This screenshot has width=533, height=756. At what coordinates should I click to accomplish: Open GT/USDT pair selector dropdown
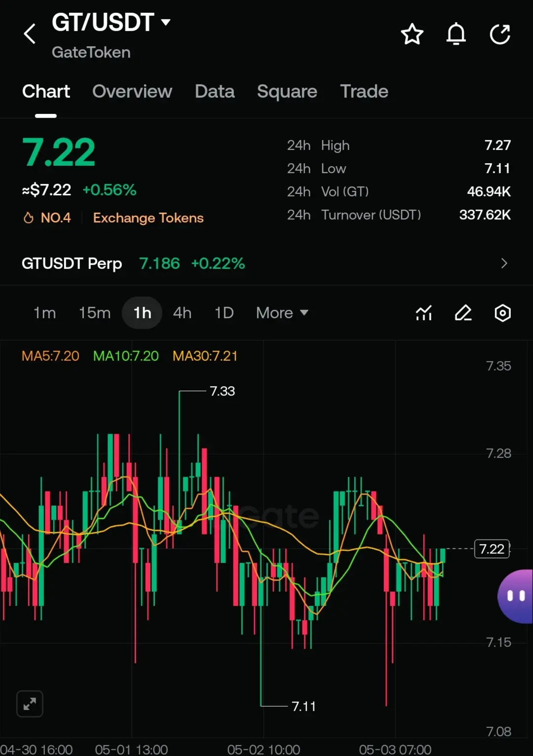(111, 22)
